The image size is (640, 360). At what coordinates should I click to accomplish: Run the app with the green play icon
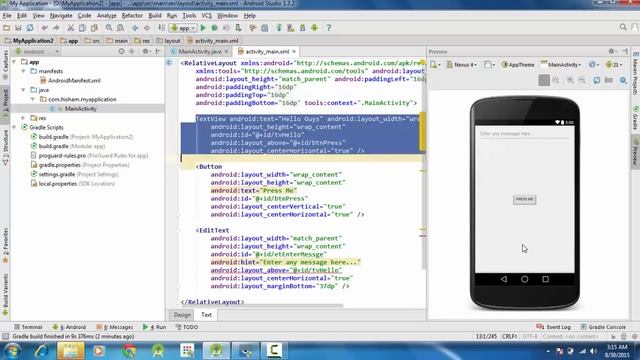[x=203, y=28]
